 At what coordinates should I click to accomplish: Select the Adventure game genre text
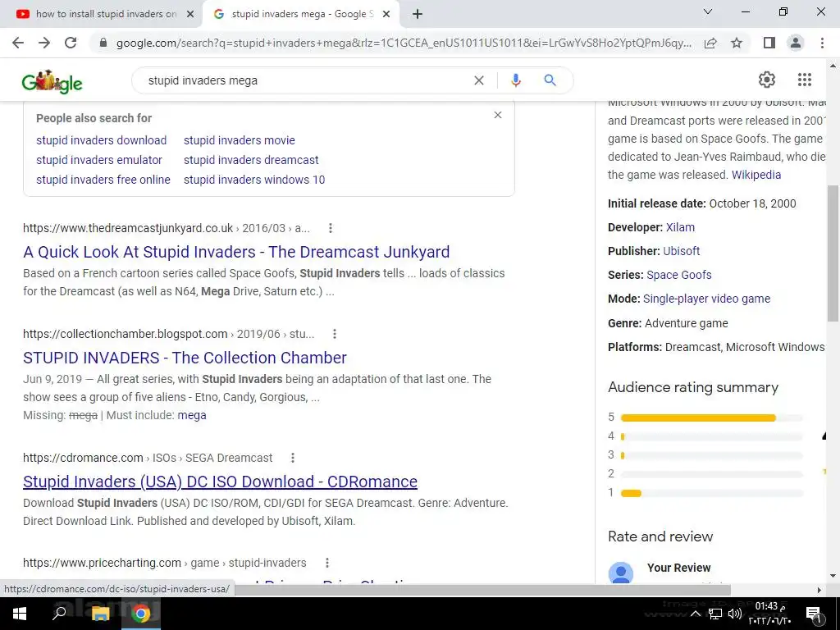tap(687, 323)
